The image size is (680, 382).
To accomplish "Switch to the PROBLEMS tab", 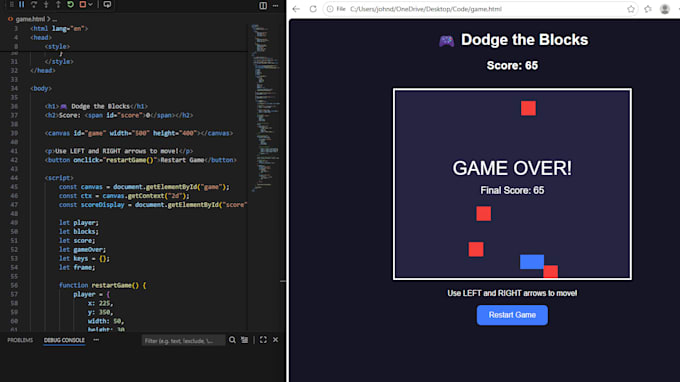I will pos(20,340).
